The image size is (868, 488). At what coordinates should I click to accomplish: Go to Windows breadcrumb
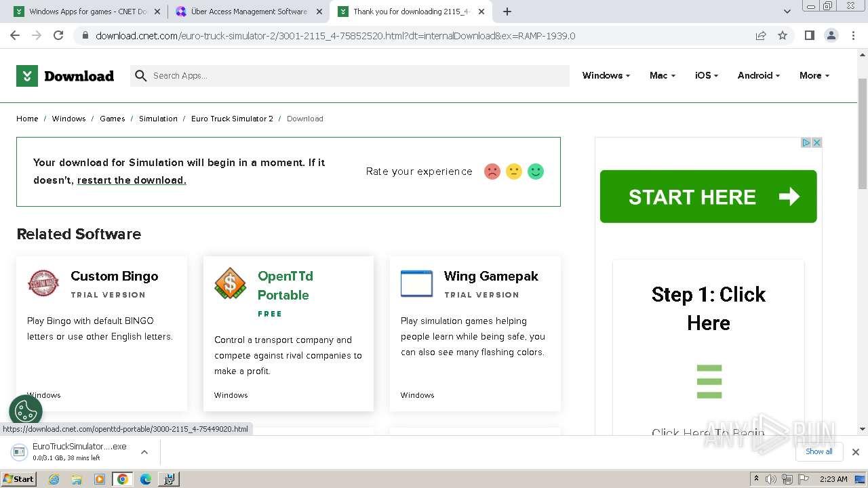point(68,119)
